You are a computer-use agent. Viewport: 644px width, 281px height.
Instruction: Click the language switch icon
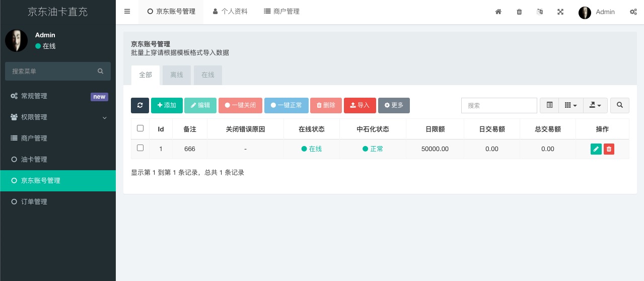[x=540, y=12]
